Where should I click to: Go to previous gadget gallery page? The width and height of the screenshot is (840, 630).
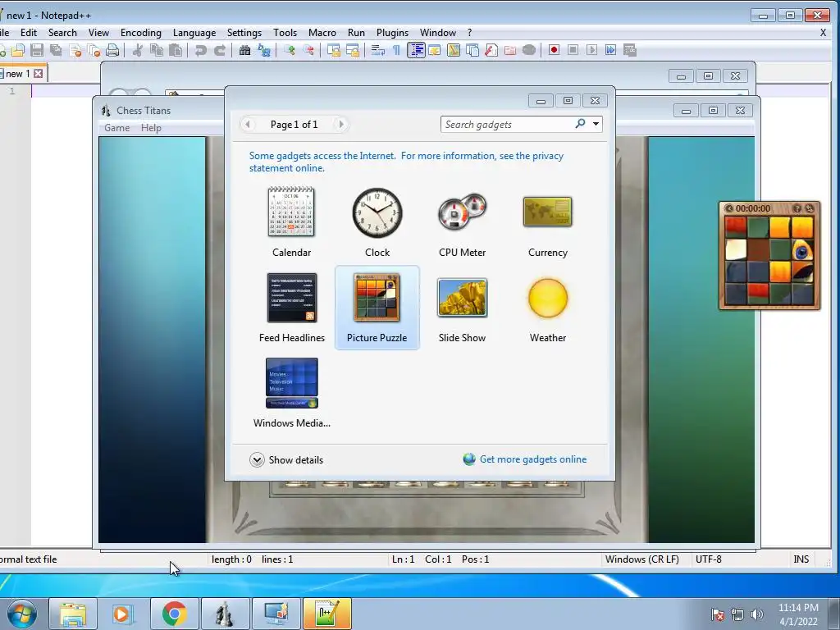[x=248, y=125]
